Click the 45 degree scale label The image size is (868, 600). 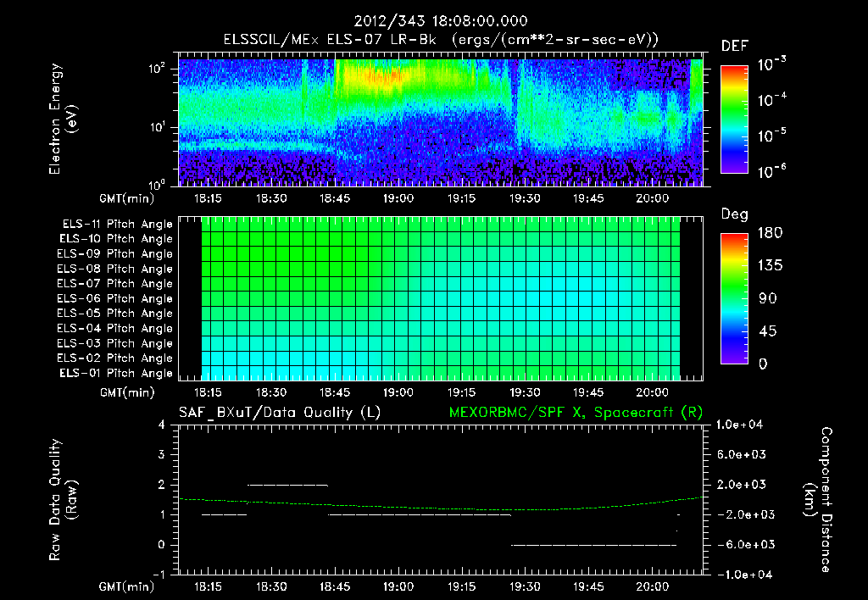point(767,331)
